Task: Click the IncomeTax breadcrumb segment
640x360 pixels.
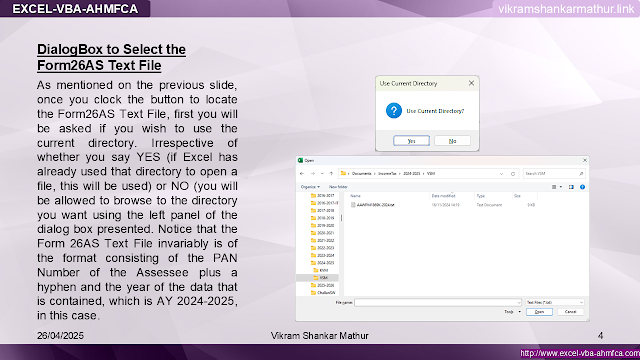Action: pos(387,173)
